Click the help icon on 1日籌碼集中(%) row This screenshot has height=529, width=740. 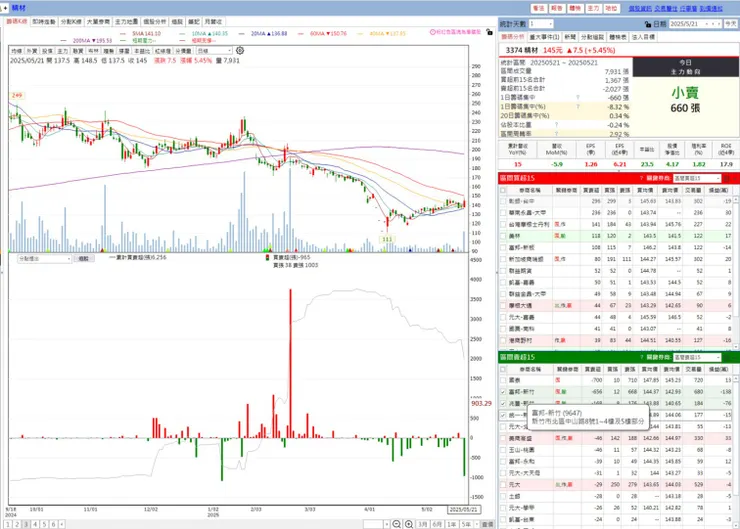coord(577,107)
